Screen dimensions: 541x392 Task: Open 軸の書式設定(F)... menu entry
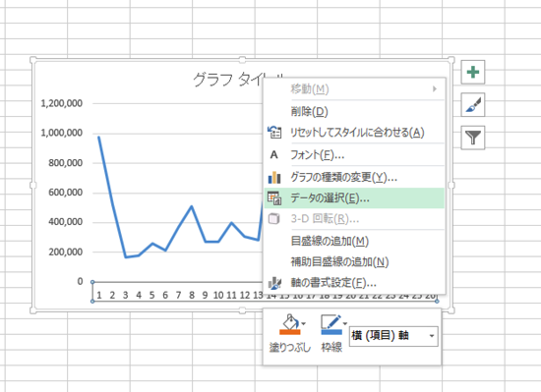point(354,283)
